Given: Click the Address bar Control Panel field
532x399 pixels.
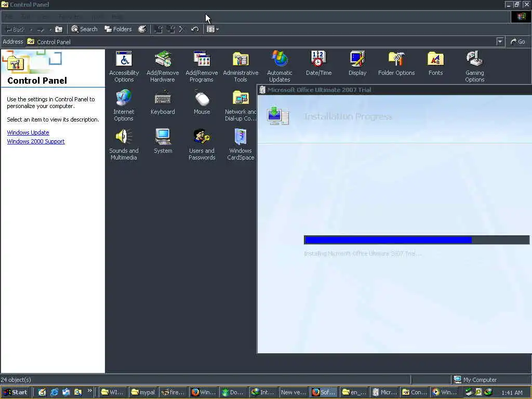Looking at the screenshot, I should (261, 42).
